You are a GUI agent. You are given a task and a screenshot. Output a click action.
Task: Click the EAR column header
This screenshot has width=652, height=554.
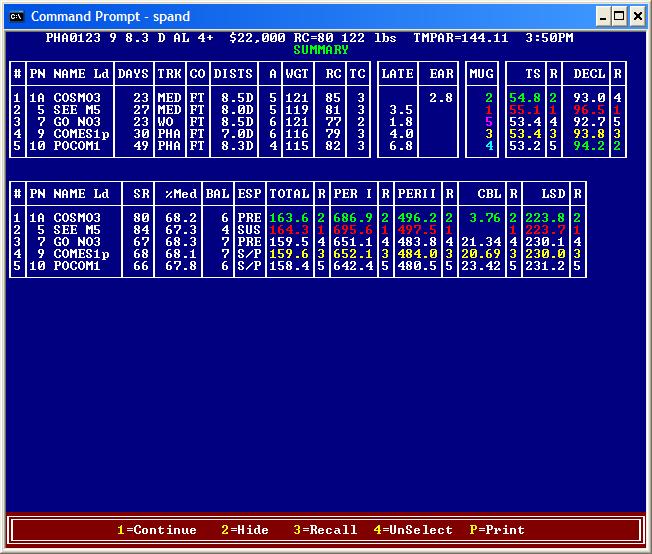click(x=441, y=74)
